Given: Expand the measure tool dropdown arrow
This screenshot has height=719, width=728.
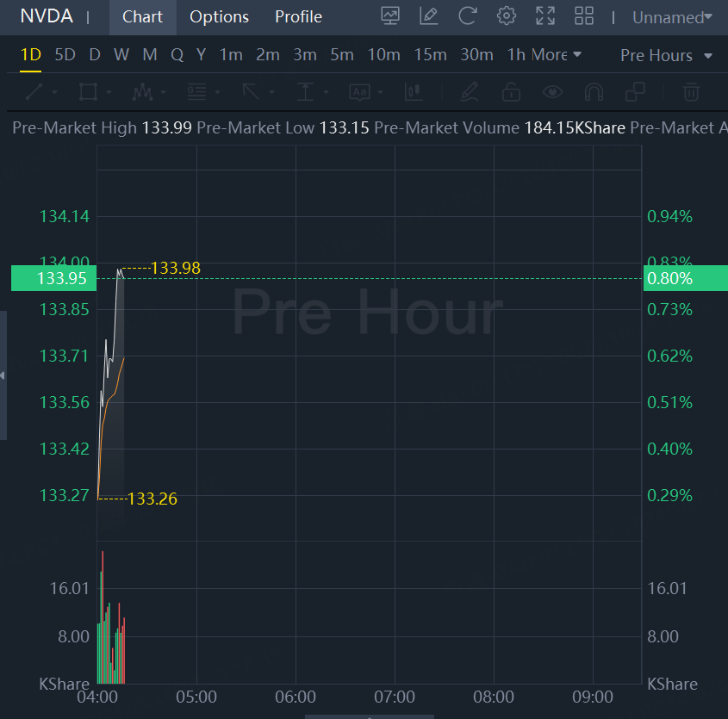Looking at the screenshot, I should click(327, 92).
